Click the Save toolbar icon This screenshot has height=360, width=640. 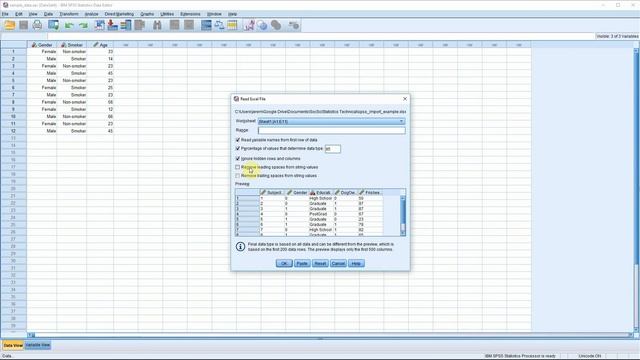(24, 25)
